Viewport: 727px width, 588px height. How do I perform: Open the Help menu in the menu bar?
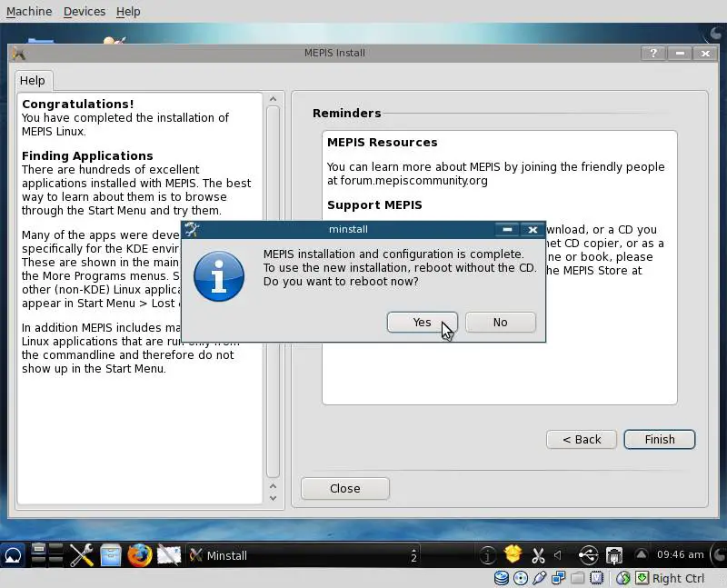pyautogui.click(x=128, y=11)
